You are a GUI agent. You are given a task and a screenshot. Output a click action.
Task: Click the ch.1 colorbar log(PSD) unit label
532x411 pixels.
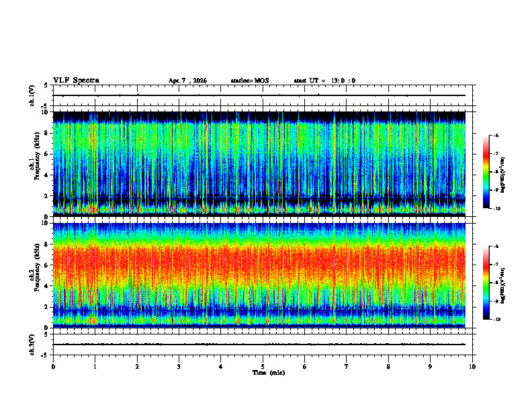(503, 175)
